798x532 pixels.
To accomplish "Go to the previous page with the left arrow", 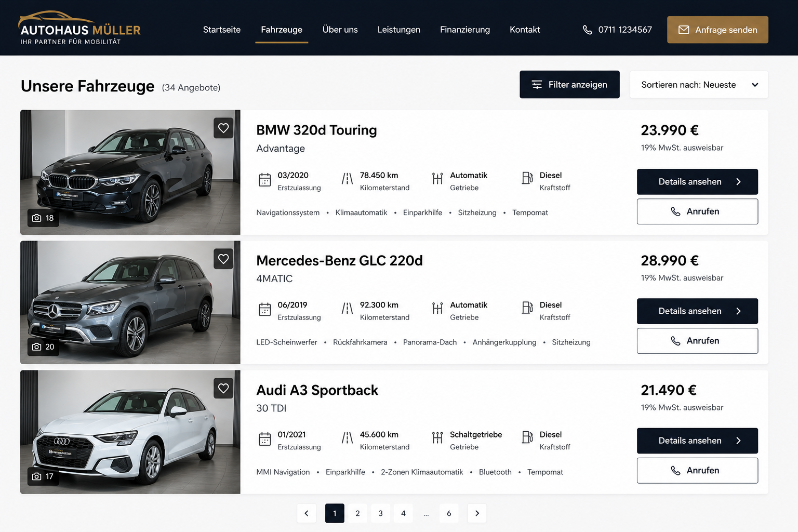I will 307,513.
